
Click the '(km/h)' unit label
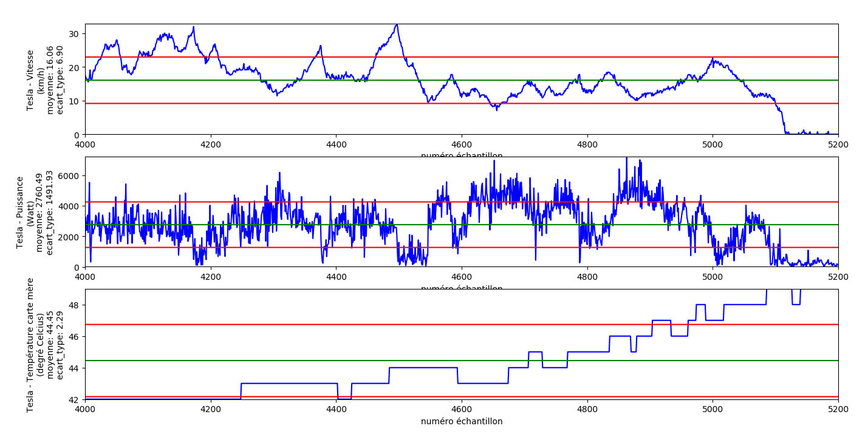(40, 80)
